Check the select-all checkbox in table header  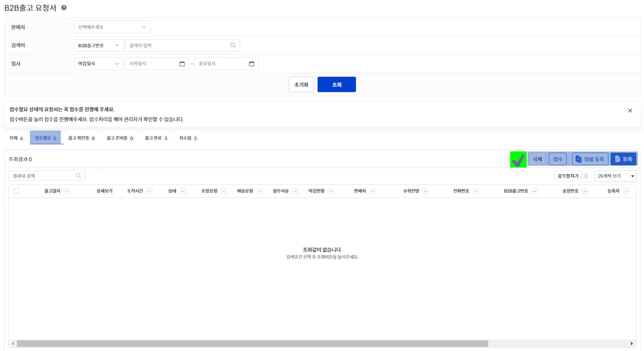click(16, 191)
